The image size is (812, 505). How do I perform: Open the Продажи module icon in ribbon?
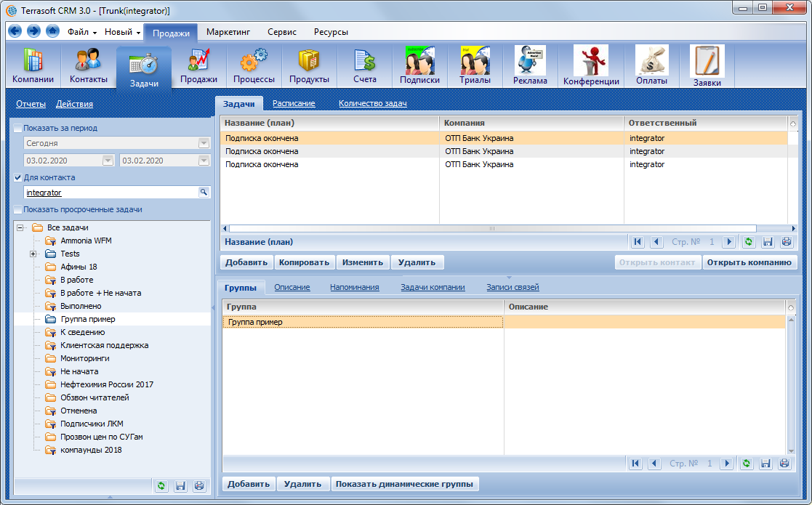(x=199, y=65)
